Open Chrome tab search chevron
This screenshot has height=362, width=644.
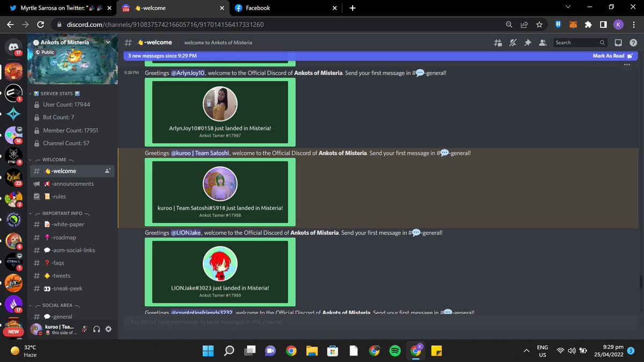coord(569,7)
